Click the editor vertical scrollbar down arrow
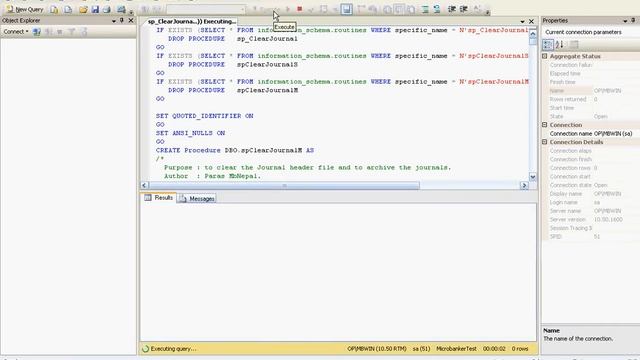This screenshot has width=640, height=360. (x=533, y=177)
